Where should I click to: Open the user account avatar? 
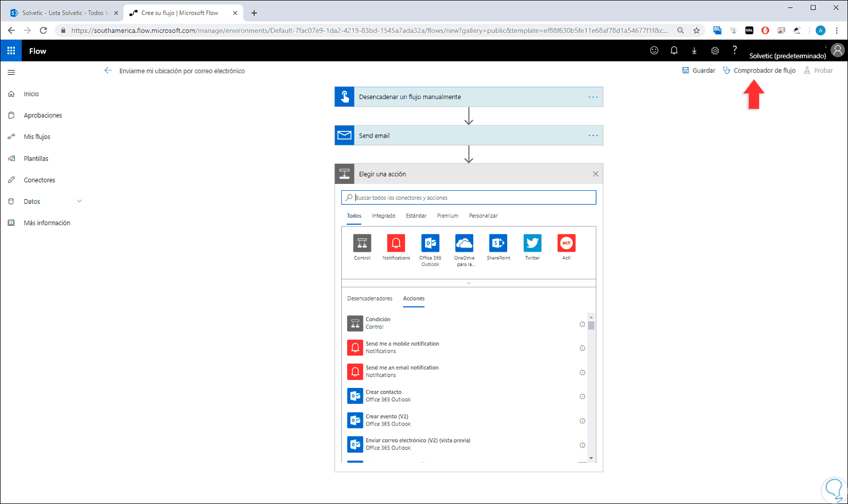point(837,50)
